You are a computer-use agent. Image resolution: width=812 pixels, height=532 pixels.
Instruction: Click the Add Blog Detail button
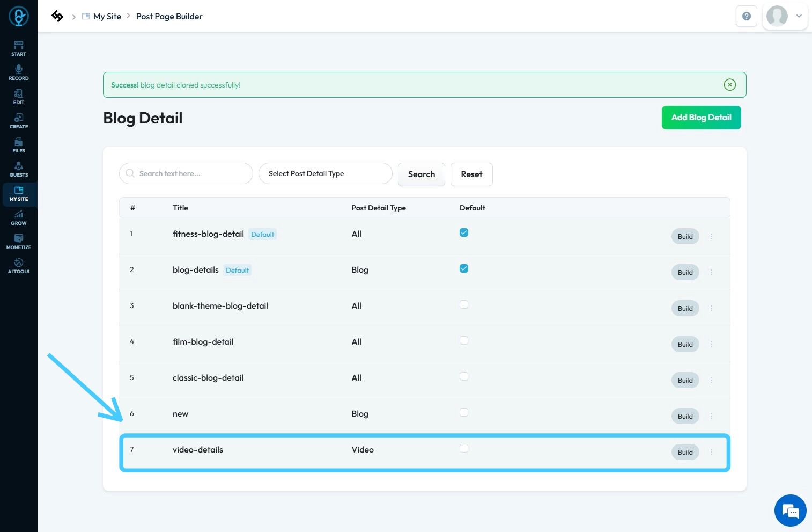(701, 118)
